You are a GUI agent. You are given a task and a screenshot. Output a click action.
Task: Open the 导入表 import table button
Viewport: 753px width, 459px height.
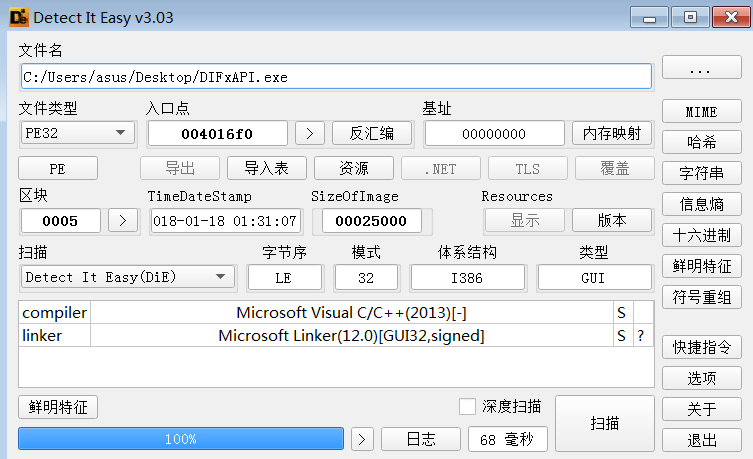[x=267, y=169]
